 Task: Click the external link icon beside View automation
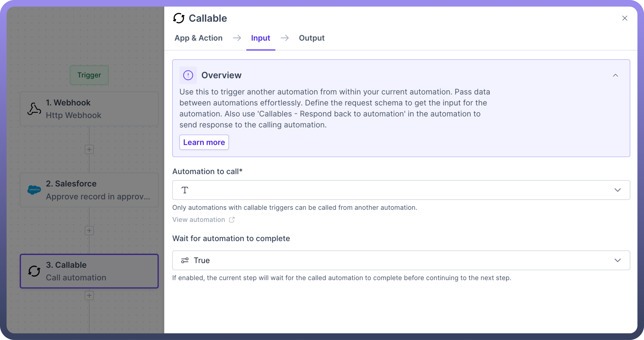pos(232,220)
